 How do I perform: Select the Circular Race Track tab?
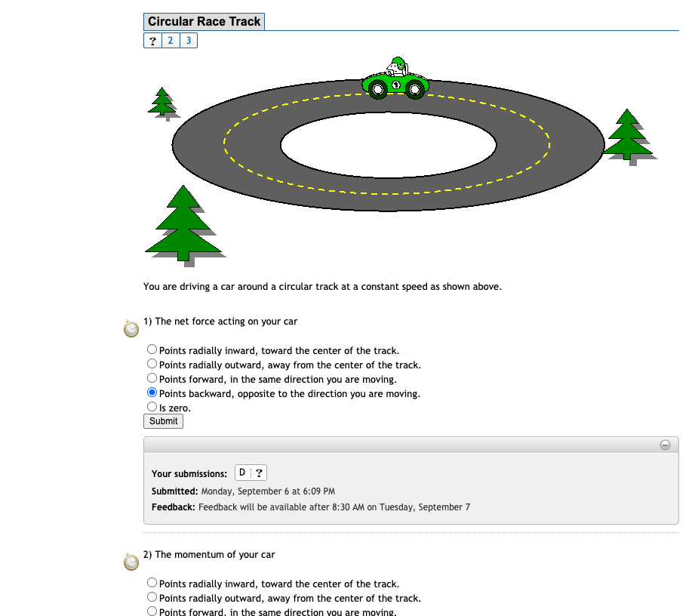[x=204, y=21]
